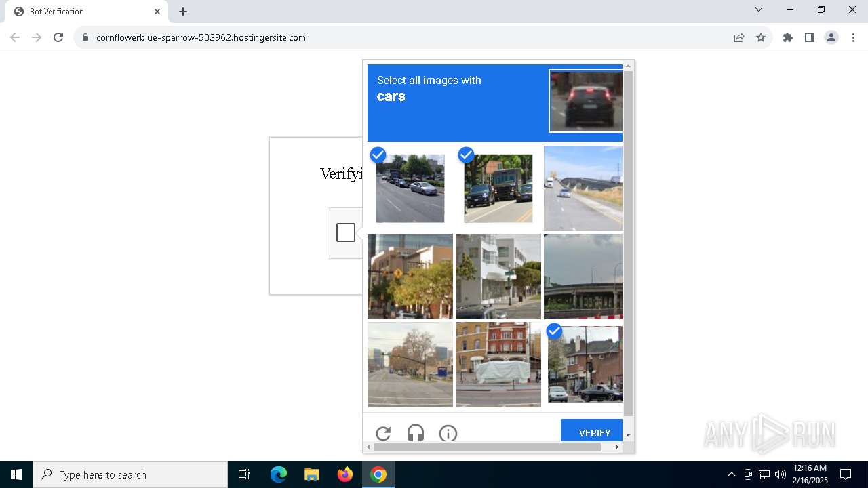Open volume control in system tray
Screen dimensions: 868x488
tap(781, 474)
